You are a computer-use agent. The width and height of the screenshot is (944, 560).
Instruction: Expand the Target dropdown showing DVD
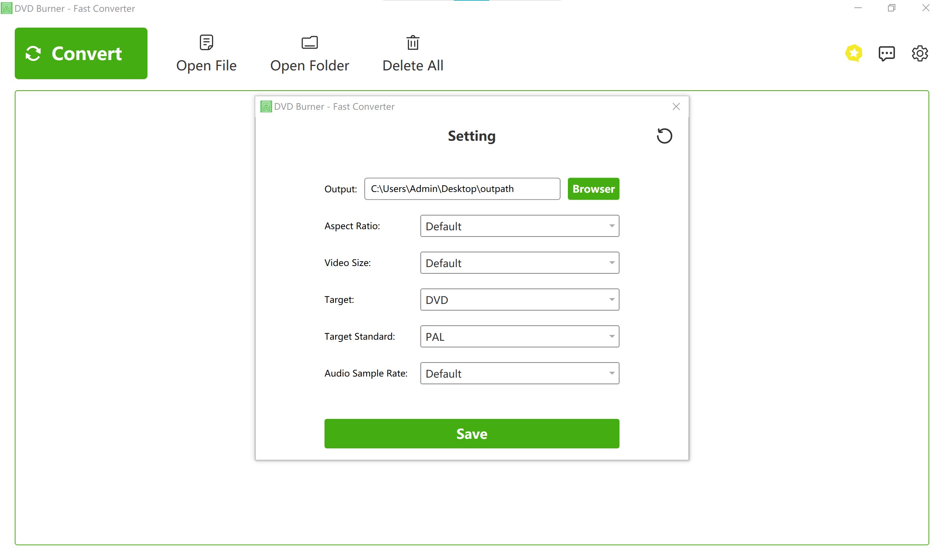[520, 300]
